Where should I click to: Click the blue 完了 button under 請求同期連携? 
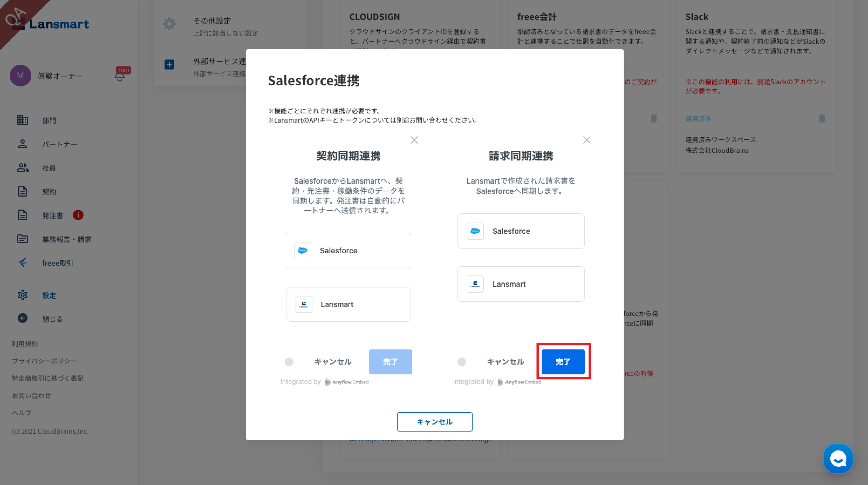(563, 362)
